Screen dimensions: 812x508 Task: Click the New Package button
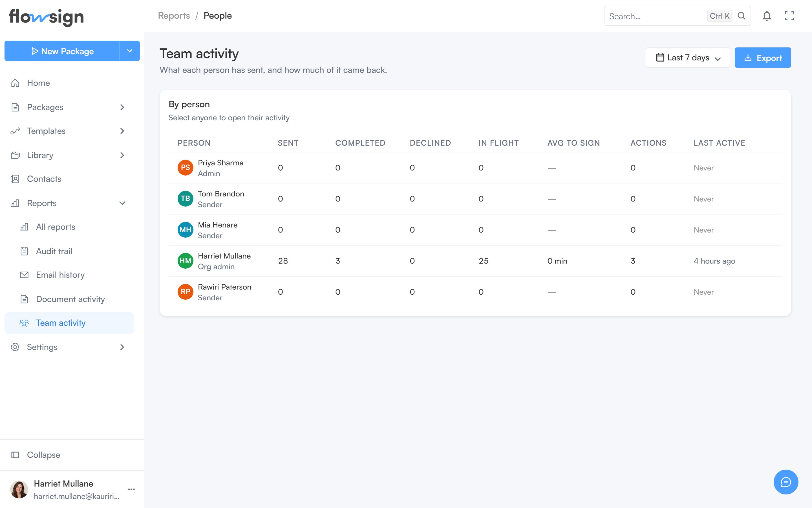pyautogui.click(x=62, y=51)
